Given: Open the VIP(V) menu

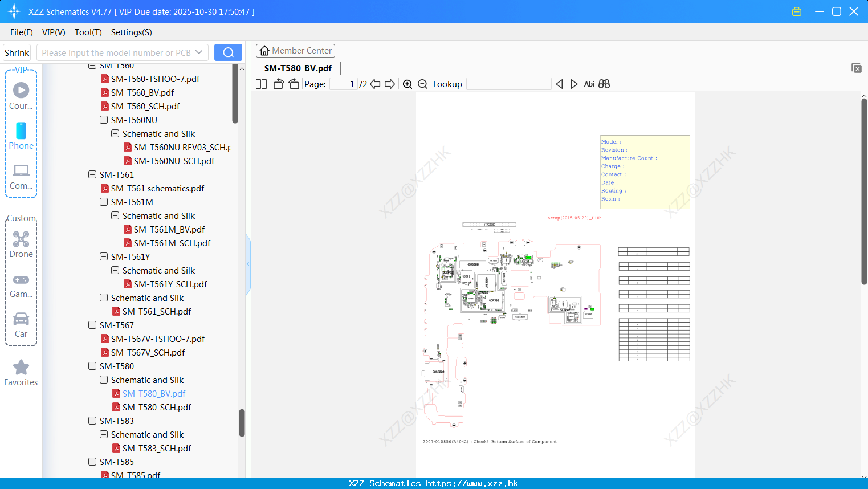Looking at the screenshot, I should [54, 32].
